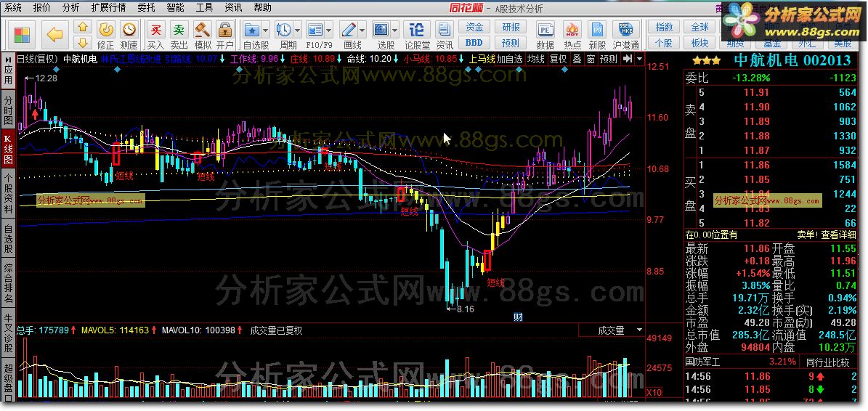Click 查看详细 sell order details link
Viewport: 868px width, 411px height.
(x=839, y=235)
